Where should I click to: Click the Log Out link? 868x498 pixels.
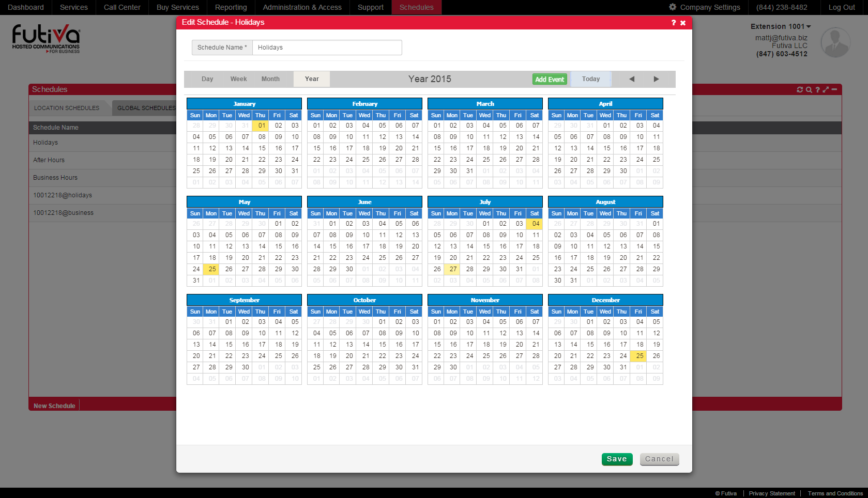842,7
